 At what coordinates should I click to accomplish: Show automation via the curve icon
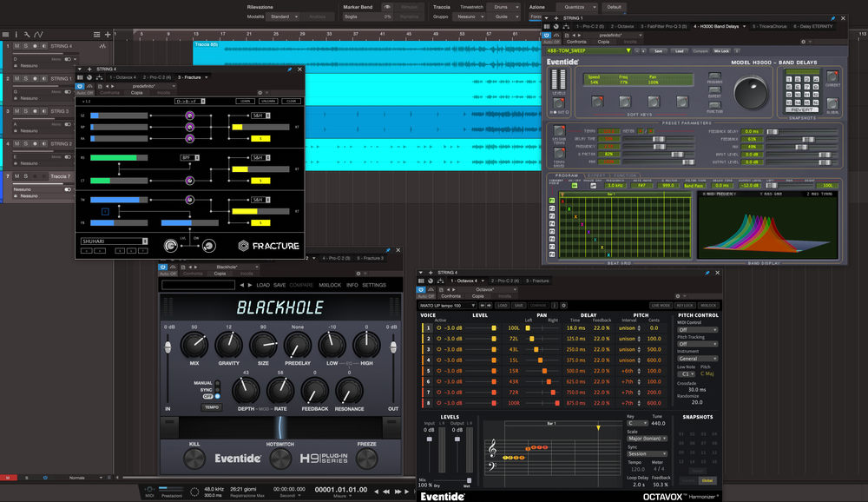(x=38, y=35)
